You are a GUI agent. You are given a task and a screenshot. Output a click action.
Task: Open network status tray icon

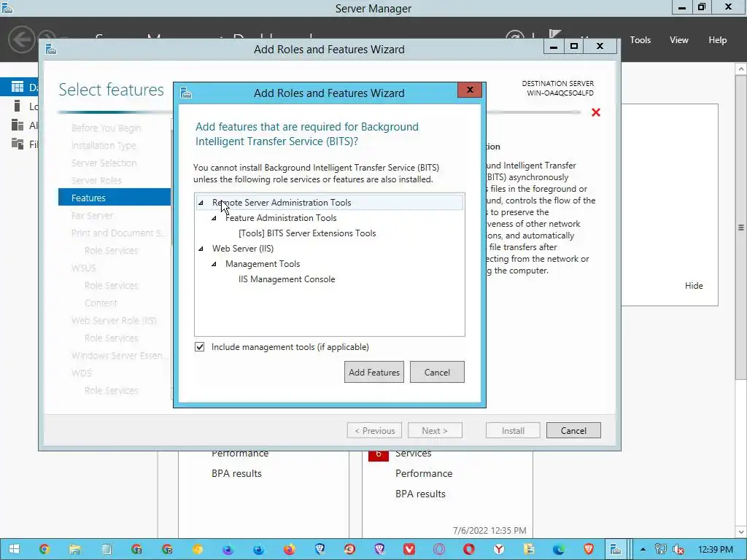point(660,549)
